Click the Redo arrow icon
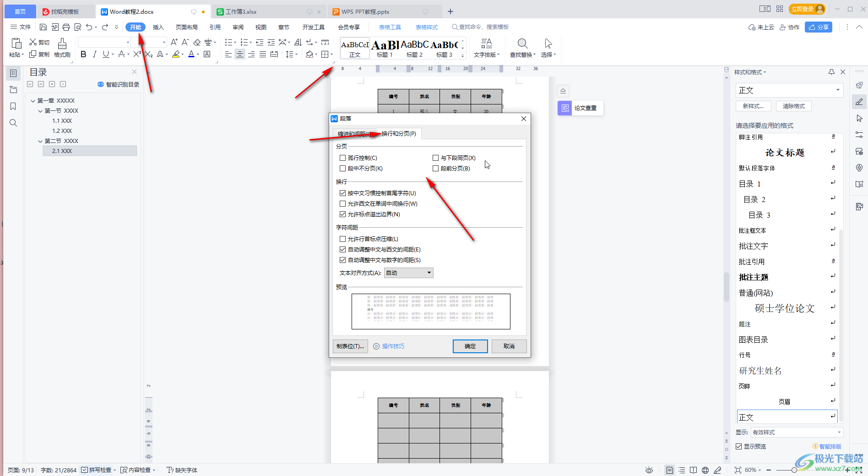868x476 pixels. coord(105,27)
